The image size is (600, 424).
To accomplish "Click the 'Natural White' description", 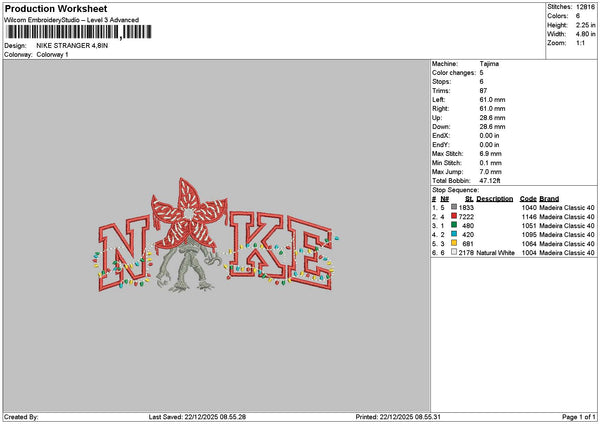I will point(495,253).
